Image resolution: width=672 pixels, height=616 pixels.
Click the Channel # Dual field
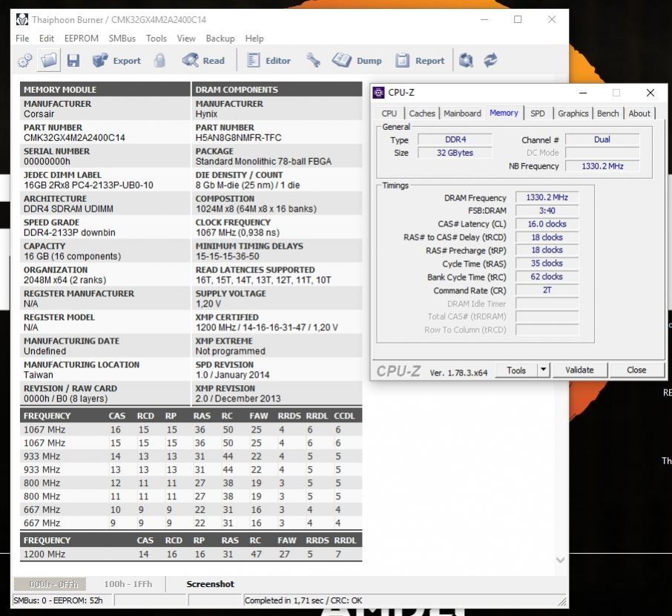[602, 140]
